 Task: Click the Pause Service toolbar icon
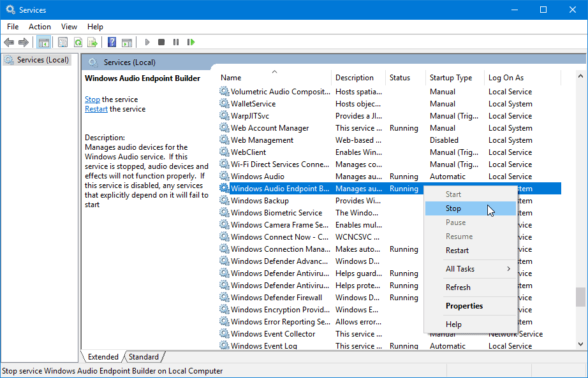[176, 42]
